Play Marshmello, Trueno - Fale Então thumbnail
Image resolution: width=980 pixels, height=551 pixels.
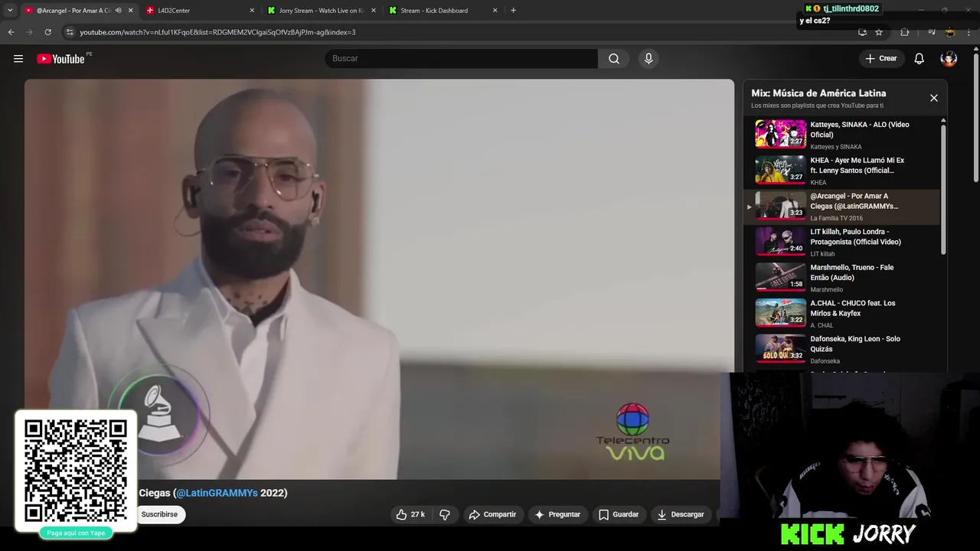tap(780, 276)
